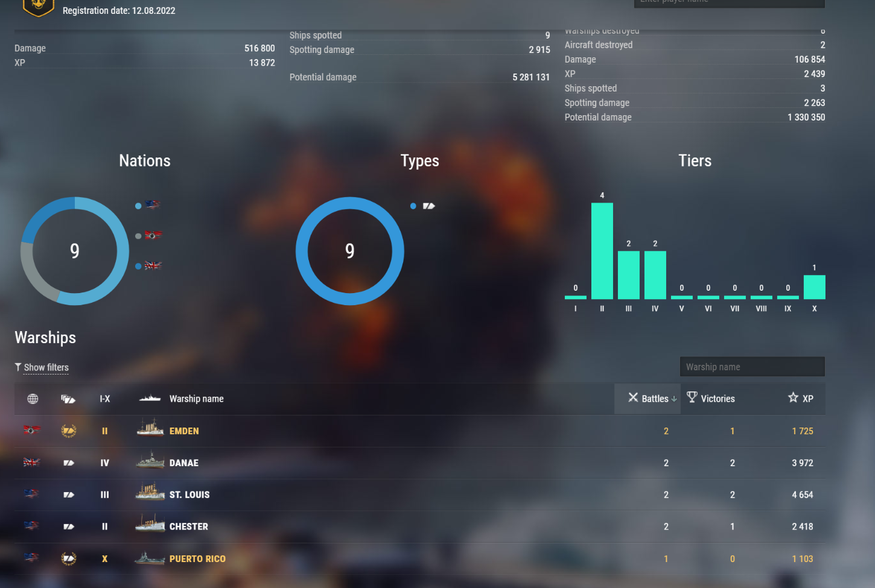Click the Emden XP value 1 725
Image resolution: width=875 pixels, height=588 pixels.
[x=803, y=431]
